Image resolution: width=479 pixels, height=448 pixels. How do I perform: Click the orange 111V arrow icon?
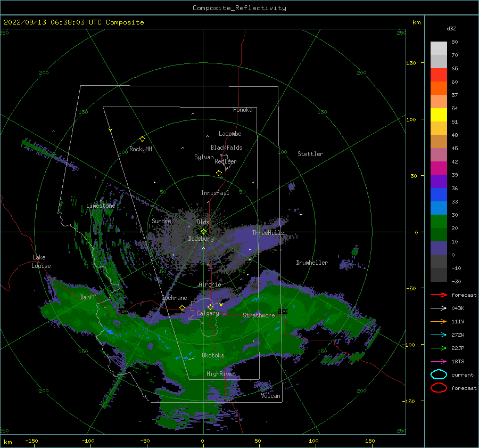tap(439, 321)
